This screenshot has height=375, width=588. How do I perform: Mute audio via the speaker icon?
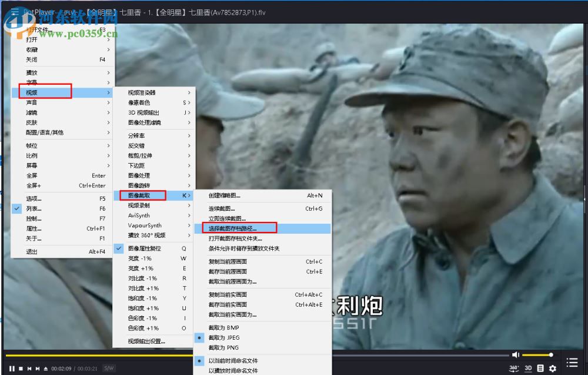516,354
